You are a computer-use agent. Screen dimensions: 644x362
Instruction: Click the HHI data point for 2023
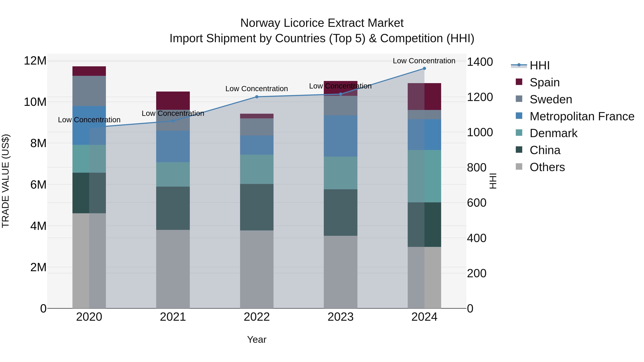coord(340,94)
